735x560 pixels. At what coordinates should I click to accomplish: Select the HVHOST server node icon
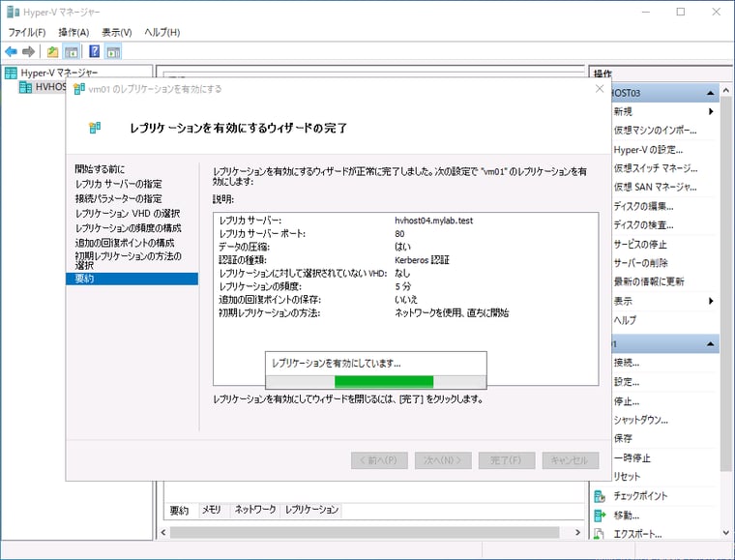pyautogui.click(x=25, y=87)
